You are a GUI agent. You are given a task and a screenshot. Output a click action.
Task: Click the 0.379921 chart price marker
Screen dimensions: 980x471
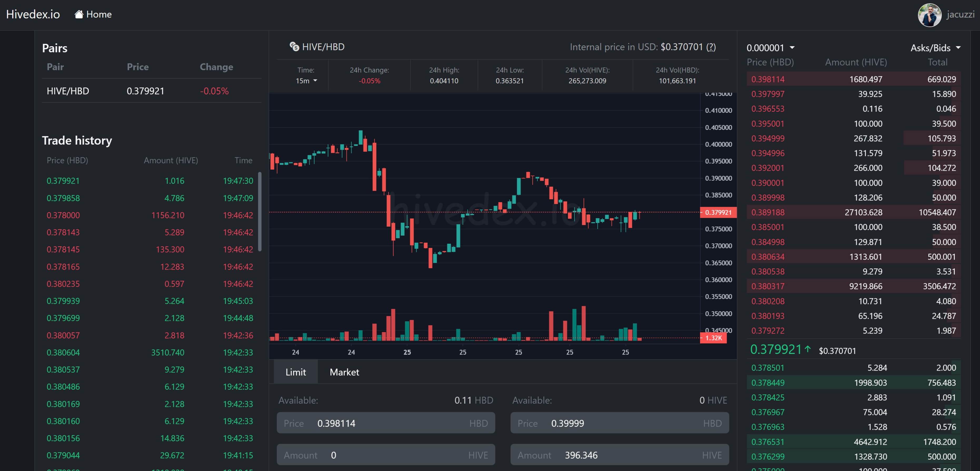tap(718, 212)
